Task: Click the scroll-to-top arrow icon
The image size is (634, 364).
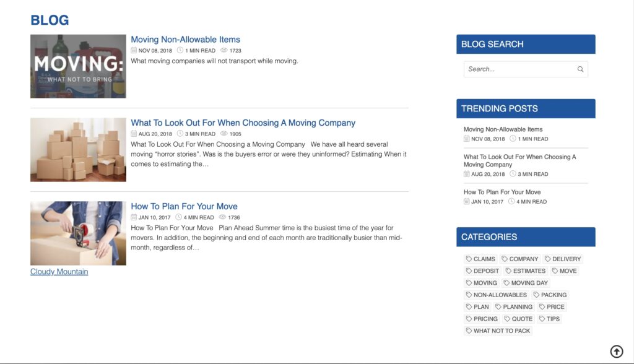Action: tap(616, 352)
